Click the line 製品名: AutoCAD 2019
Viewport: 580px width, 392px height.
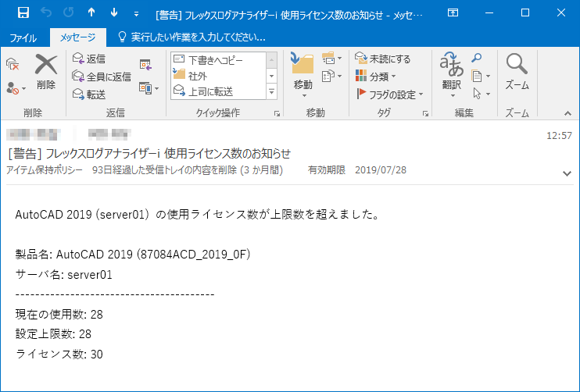[133, 255]
